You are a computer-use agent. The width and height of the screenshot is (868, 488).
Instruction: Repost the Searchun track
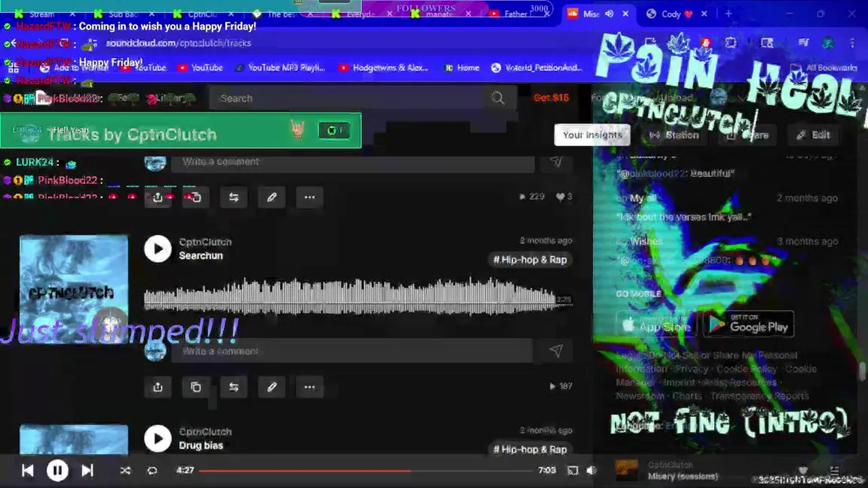pyautogui.click(x=234, y=387)
